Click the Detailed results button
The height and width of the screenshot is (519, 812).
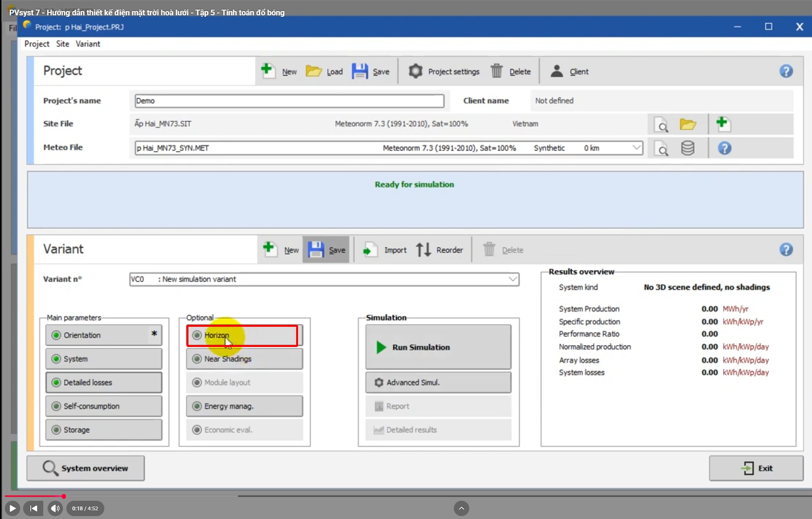click(x=438, y=430)
